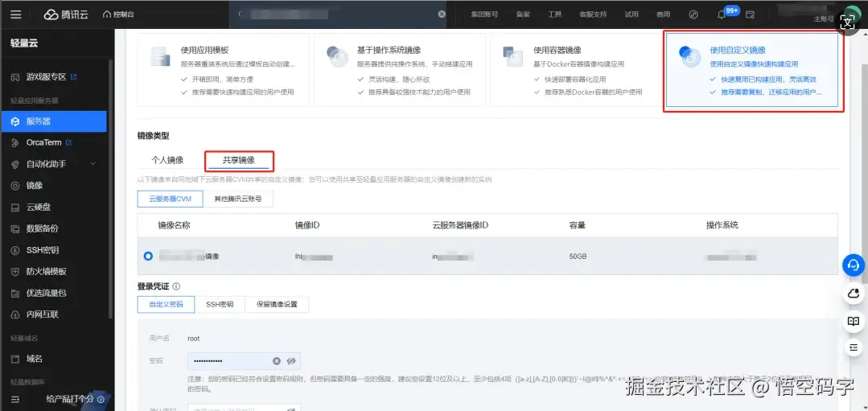
Task: Click the SSH密钥 key icon in sidebar
Action: 15,250
